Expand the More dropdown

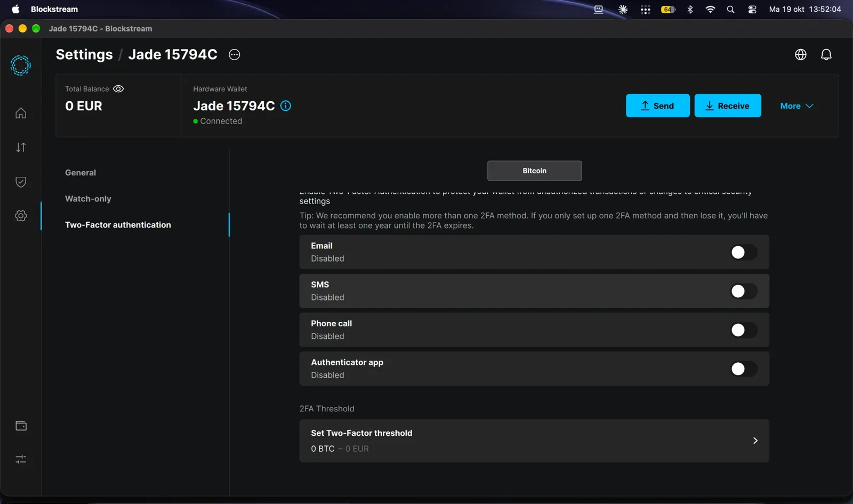pyautogui.click(x=796, y=106)
